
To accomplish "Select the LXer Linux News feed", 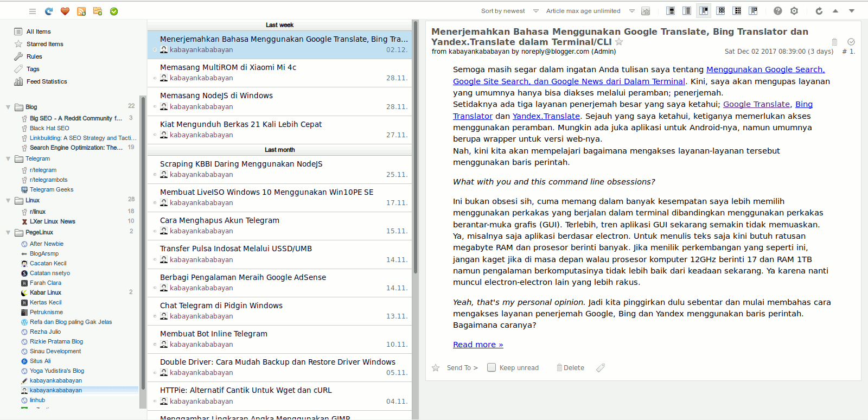I will [53, 221].
